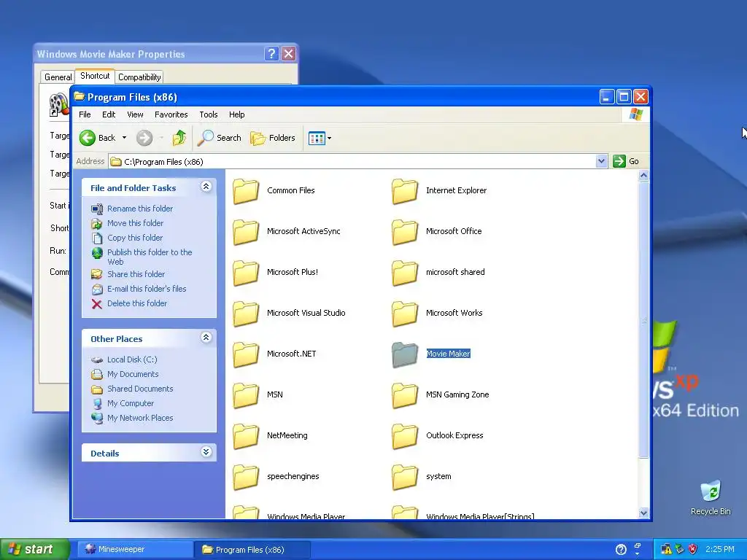Click Share this folder link
The image size is (747, 560).
pyautogui.click(x=136, y=274)
